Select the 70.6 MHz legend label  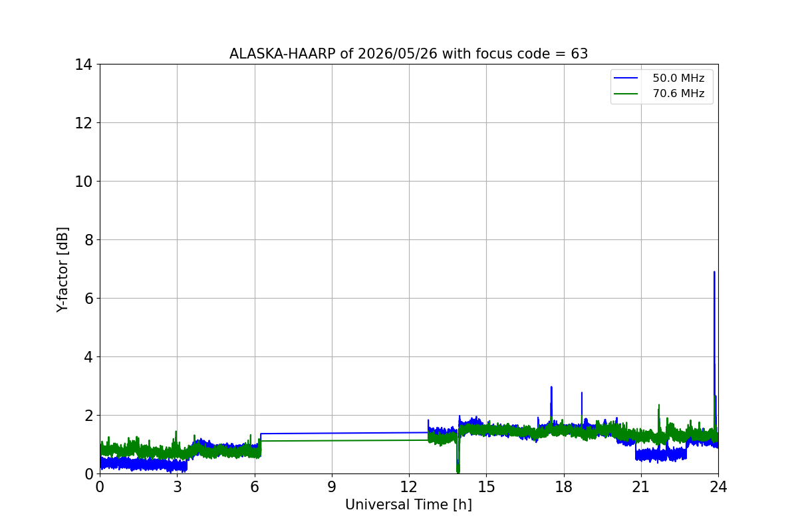pos(678,94)
